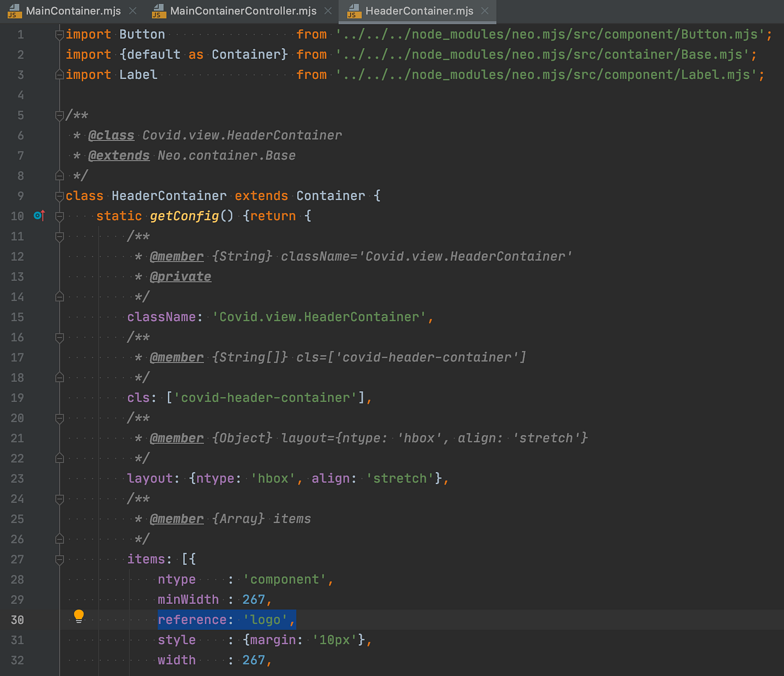This screenshot has height=676, width=784.
Task: Collapse the getConfig method at line 10
Action: [59, 215]
